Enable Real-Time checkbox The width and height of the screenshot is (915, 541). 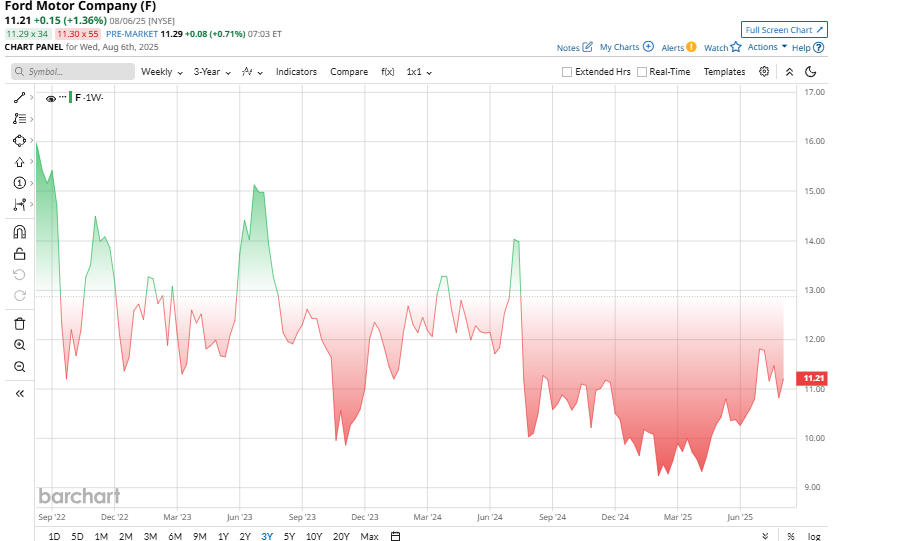point(642,72)
